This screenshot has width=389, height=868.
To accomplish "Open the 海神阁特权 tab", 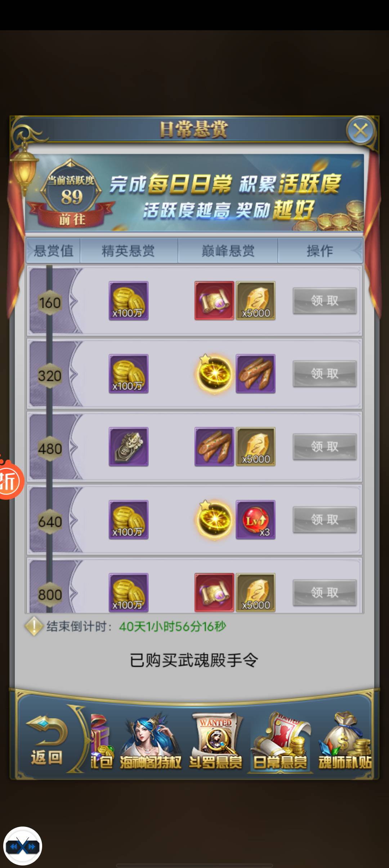I will (151, 742).
